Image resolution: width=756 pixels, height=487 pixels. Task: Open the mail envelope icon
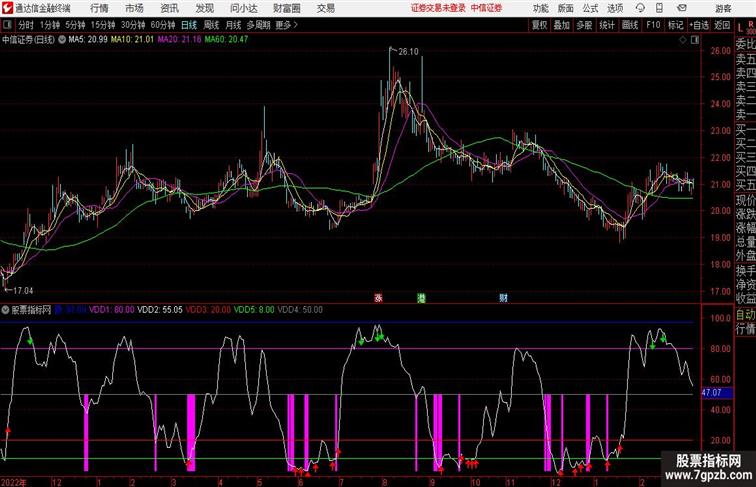(x=682, y=8)
